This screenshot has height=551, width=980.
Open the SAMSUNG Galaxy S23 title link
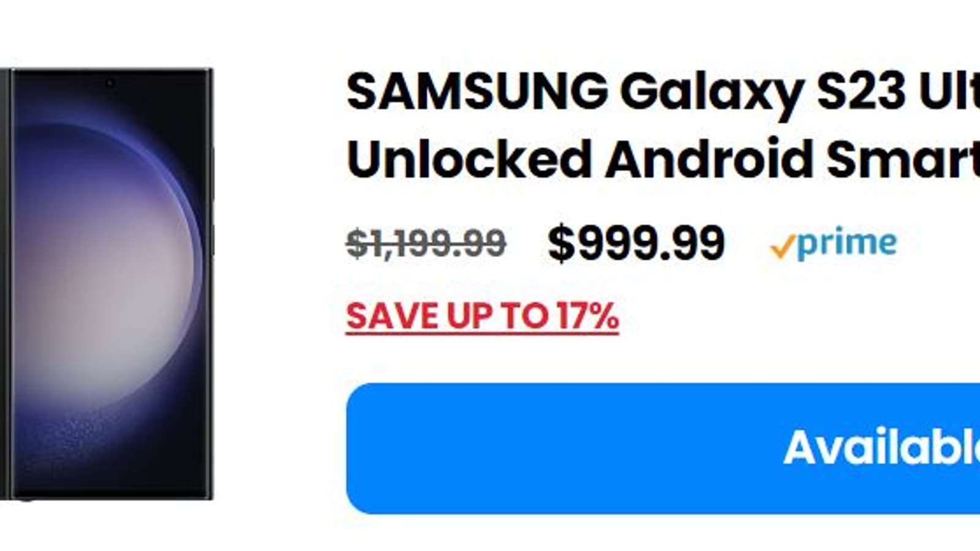coord(661,92)
